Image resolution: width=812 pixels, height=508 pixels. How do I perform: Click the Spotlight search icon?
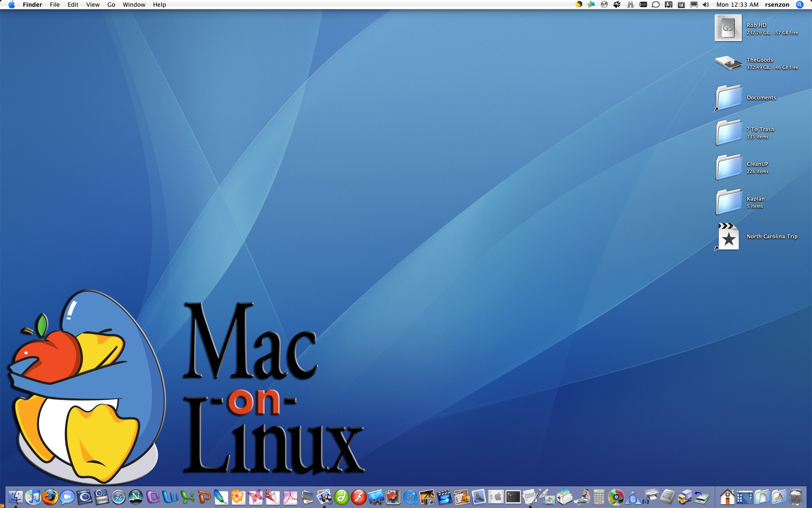[799, 5]
